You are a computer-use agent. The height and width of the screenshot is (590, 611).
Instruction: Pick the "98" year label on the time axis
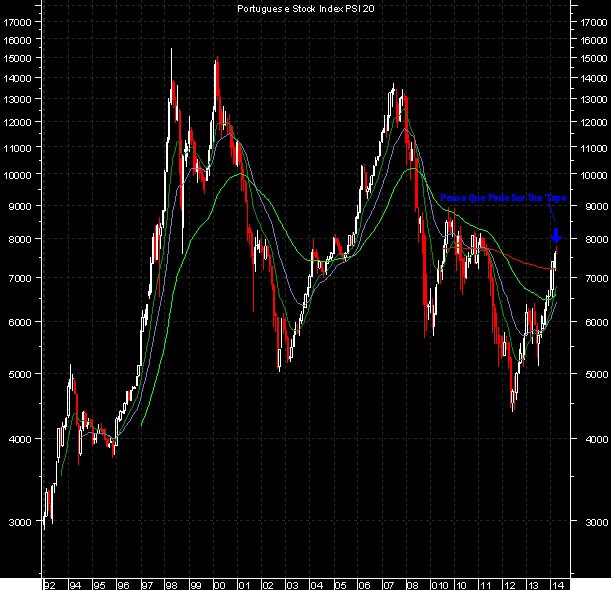point(171,585)
